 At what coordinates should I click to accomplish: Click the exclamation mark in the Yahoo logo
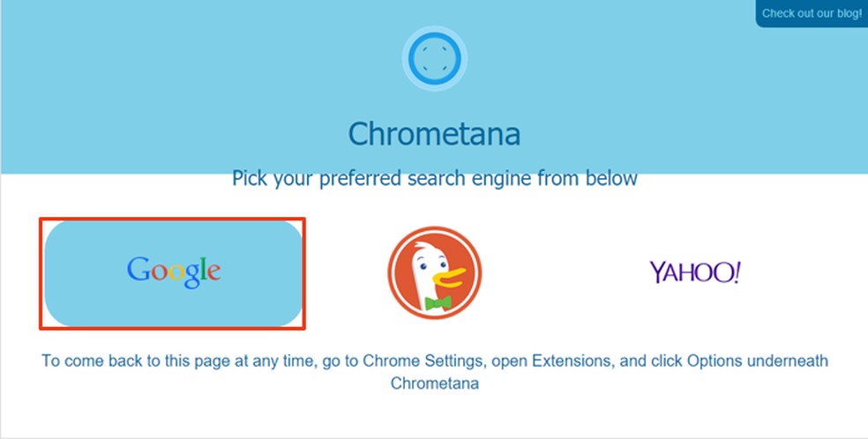(737, 272)
